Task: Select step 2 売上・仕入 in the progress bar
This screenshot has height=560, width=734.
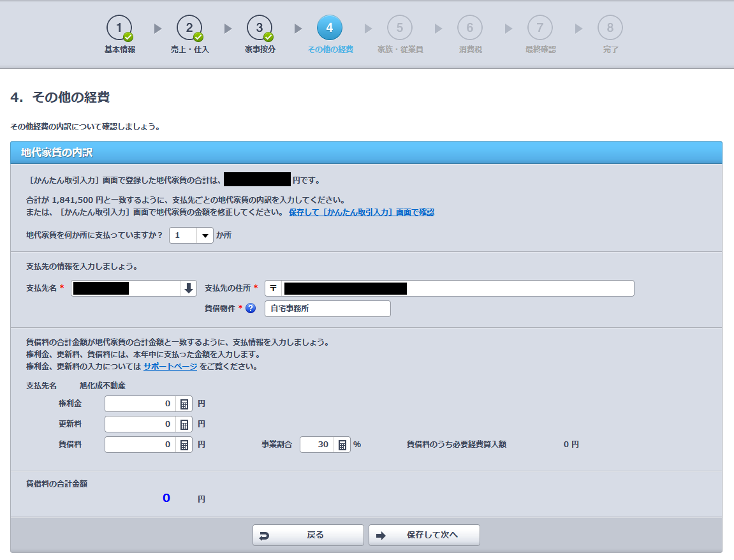Action: [x=189, y=27]
